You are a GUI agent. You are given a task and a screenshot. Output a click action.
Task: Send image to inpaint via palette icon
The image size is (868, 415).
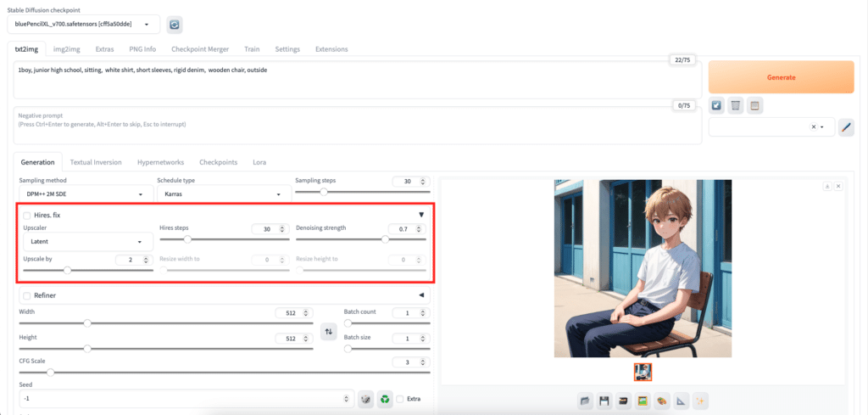click(662, 401)
